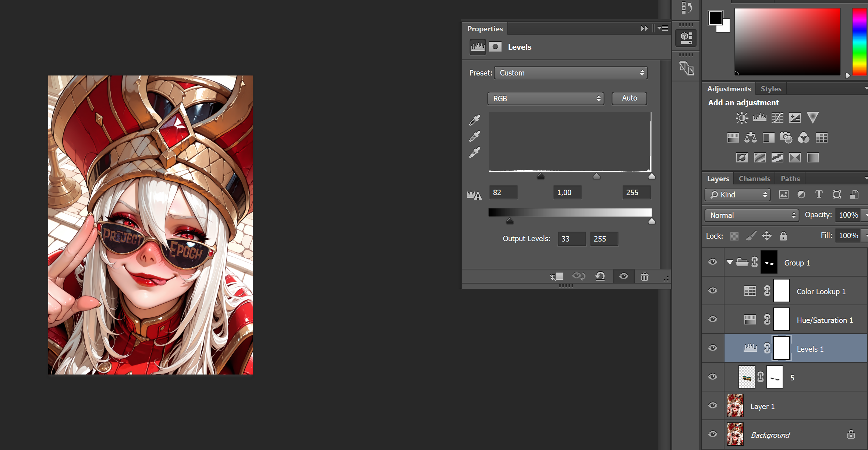This screenshot has width=868, height=450.
Task: Add a Hue/Saturation adjustment from Adjustments panel
Action: click(x=733, y=138)
